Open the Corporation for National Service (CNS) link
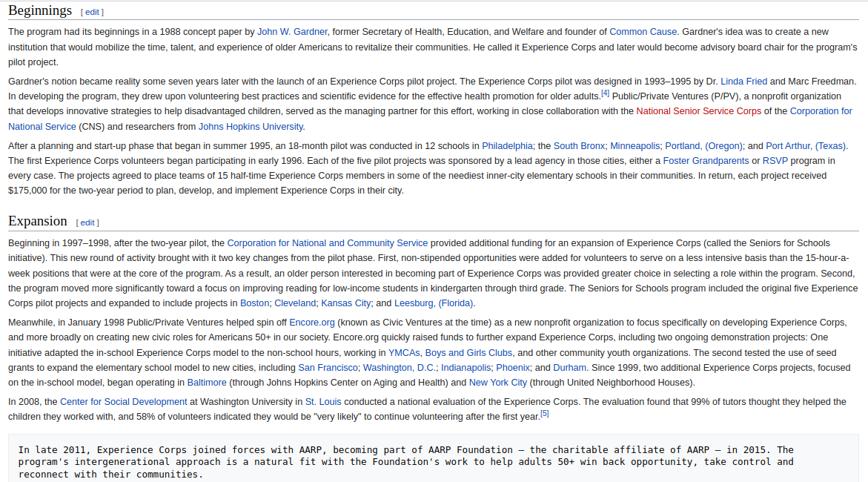 pyautogui.click(x=821, y=110)
